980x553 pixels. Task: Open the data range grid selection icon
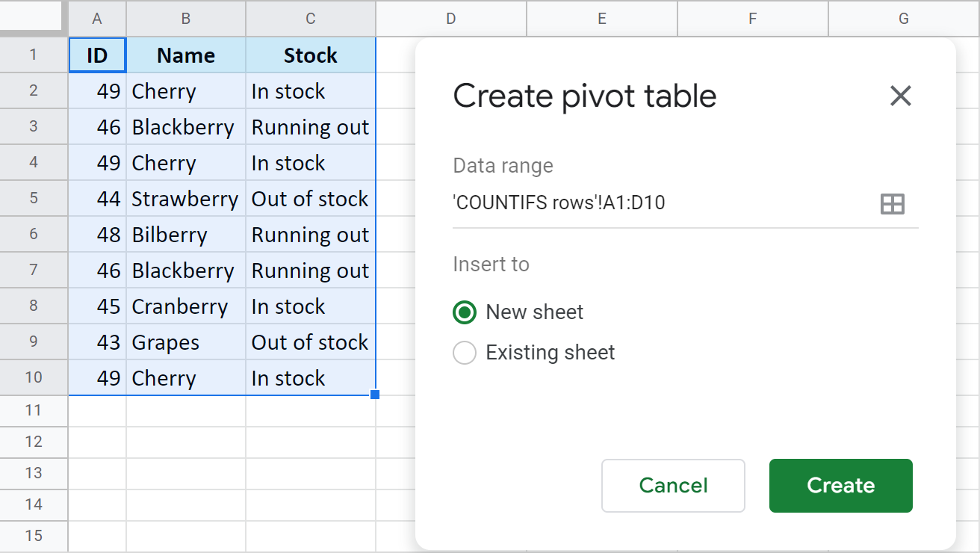[893, 203]
